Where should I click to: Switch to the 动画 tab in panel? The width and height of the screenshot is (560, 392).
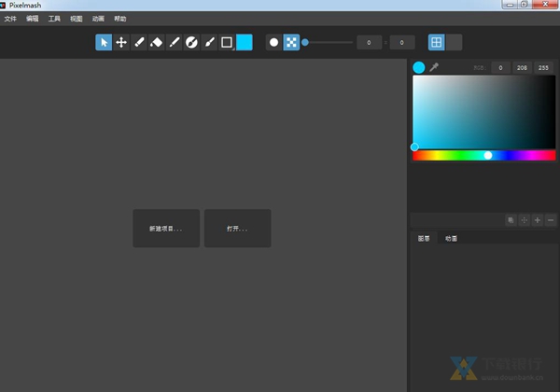[x=451, y=238]
